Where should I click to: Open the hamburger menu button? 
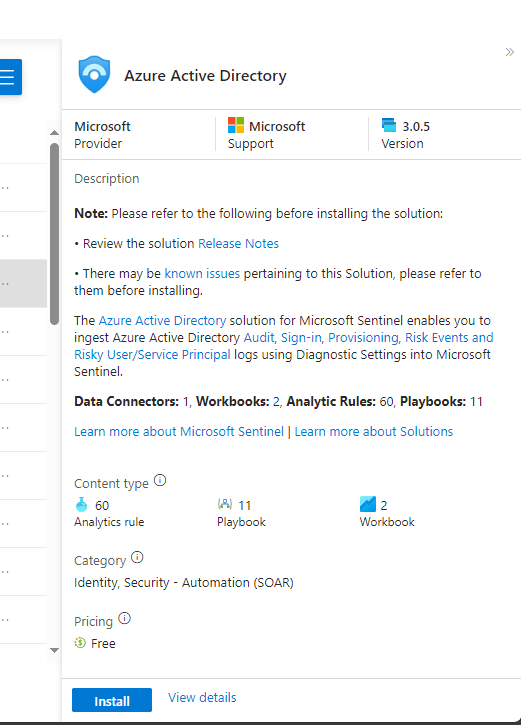(10, 77)
